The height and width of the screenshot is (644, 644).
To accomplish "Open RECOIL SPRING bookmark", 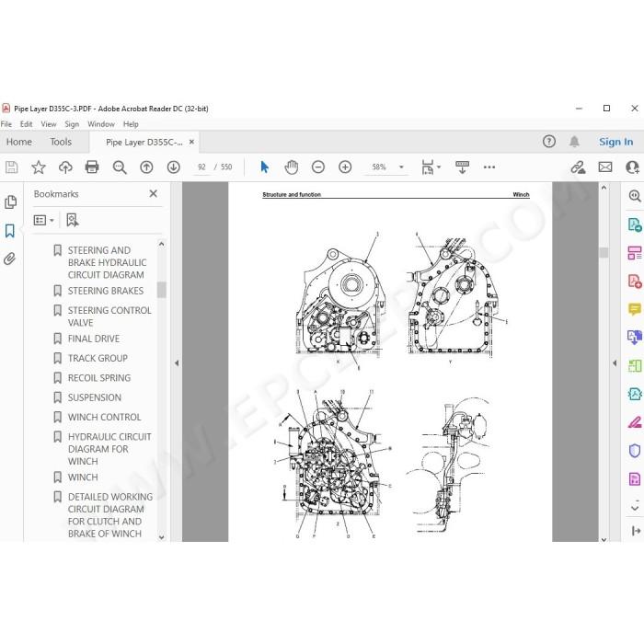I will [x=99, y=378].
